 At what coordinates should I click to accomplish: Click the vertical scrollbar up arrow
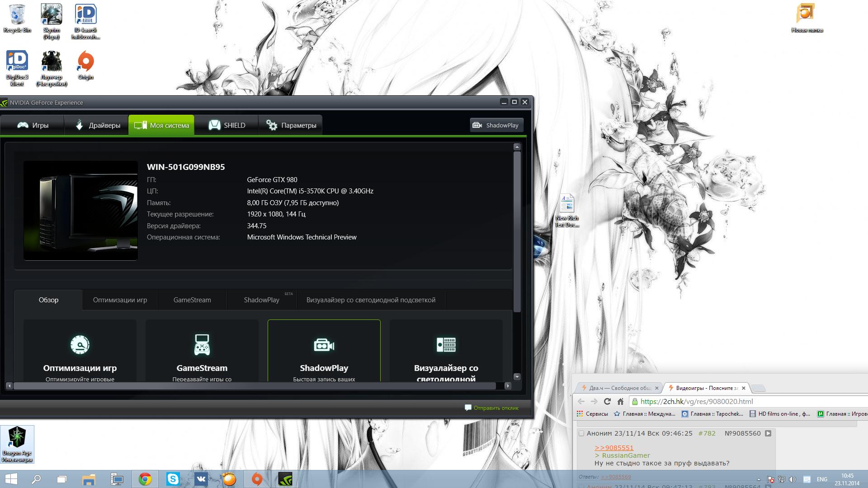click(517, 147)
